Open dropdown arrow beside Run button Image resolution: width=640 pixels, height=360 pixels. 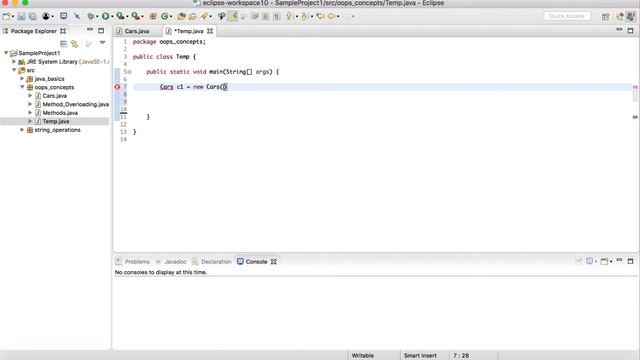112,17
